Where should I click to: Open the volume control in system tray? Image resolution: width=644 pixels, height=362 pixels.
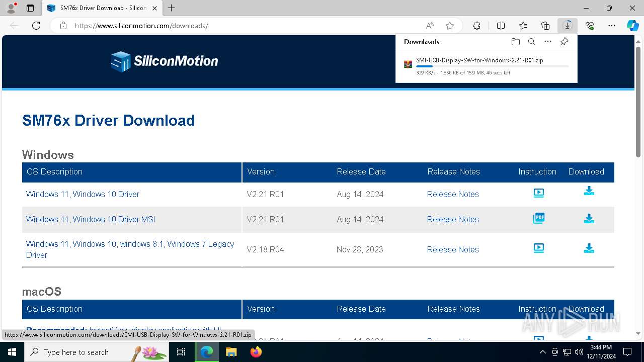pos(579,352)
